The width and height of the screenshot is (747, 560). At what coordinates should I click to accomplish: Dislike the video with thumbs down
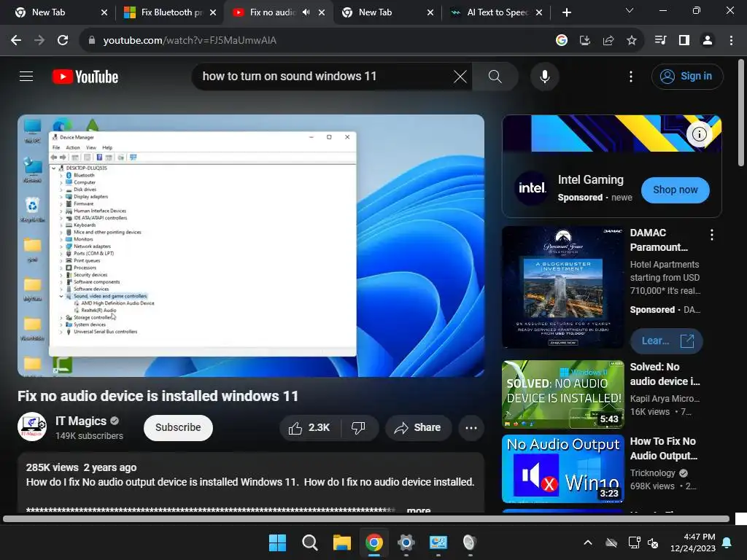359,427
